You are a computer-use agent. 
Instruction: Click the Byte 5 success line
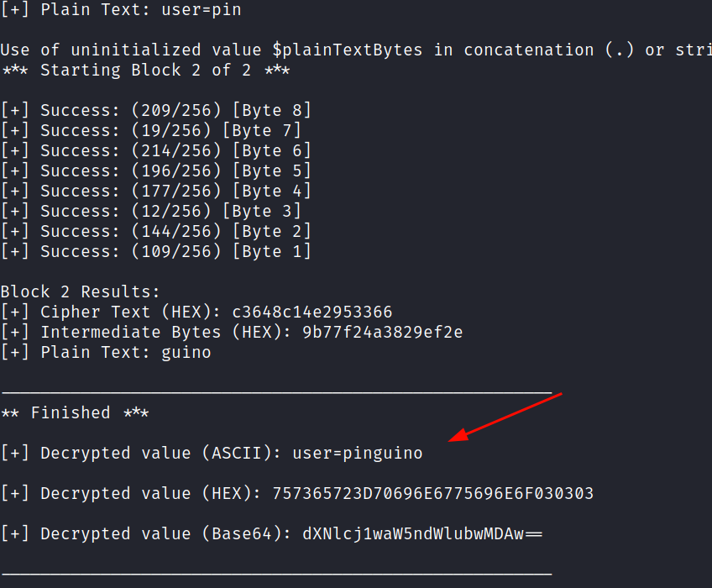coord(156,171)
